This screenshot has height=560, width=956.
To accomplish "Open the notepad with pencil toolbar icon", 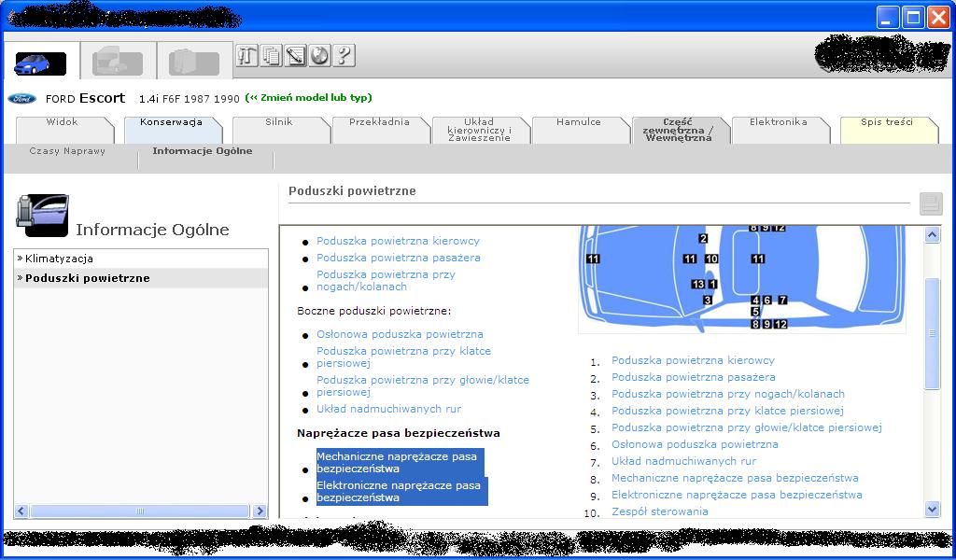I will click(x=296, y=56).
